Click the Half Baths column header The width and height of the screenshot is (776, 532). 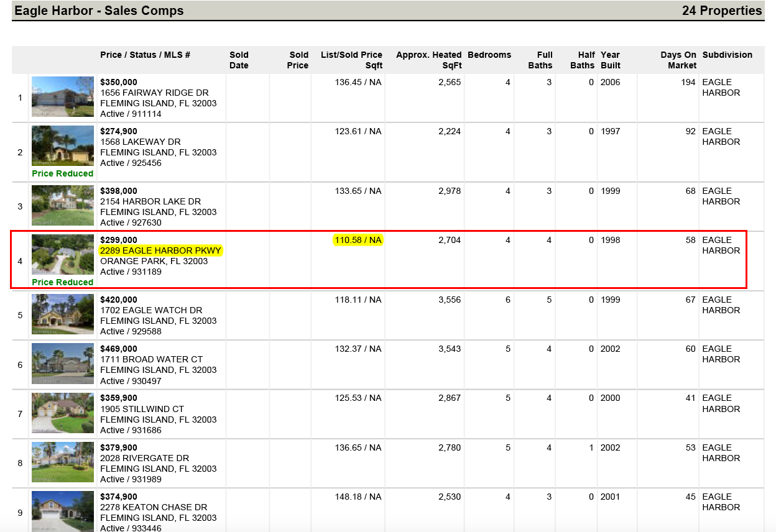[583, 60]
